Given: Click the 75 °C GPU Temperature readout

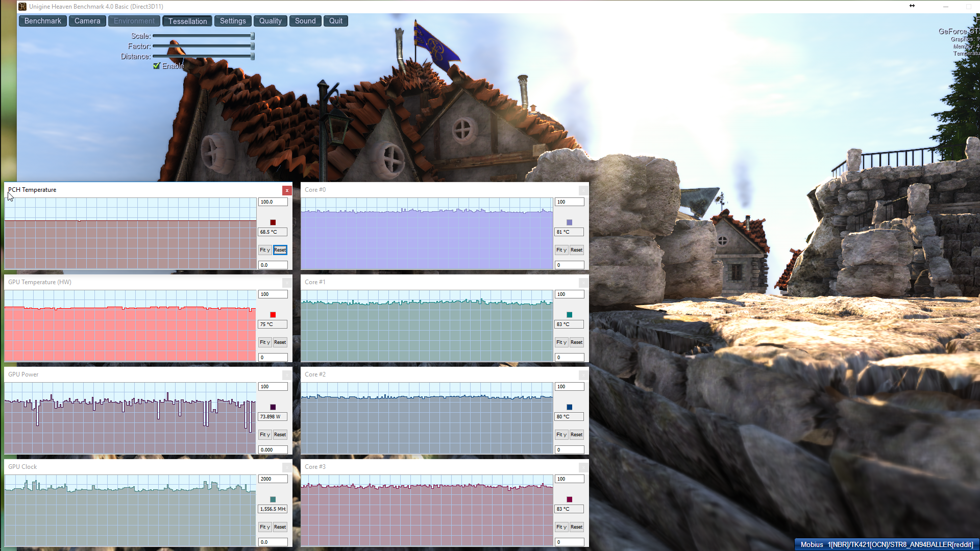Looking at the screenshot, I should 273,324.
